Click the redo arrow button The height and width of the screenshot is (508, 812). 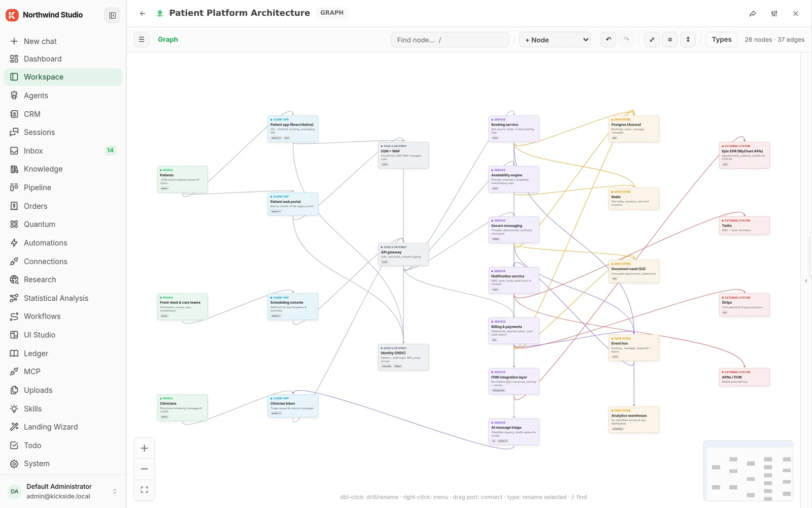pos(626,40)
